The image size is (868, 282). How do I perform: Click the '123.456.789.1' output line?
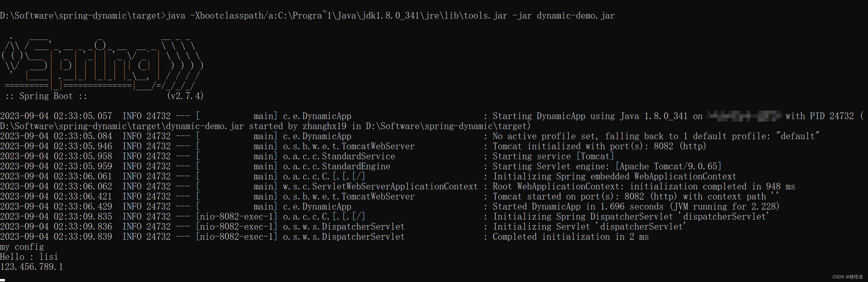pyautogui.click(x=31, y=267)
